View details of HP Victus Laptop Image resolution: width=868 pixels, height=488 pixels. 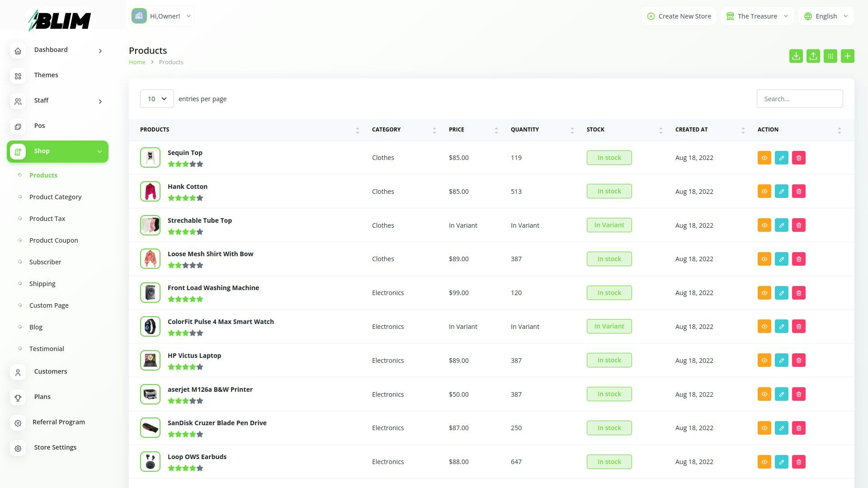coord(764,360)
